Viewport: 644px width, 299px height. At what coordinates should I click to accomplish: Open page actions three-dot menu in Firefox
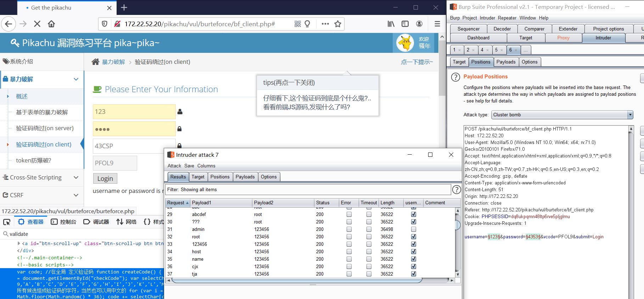pos(325,24)
